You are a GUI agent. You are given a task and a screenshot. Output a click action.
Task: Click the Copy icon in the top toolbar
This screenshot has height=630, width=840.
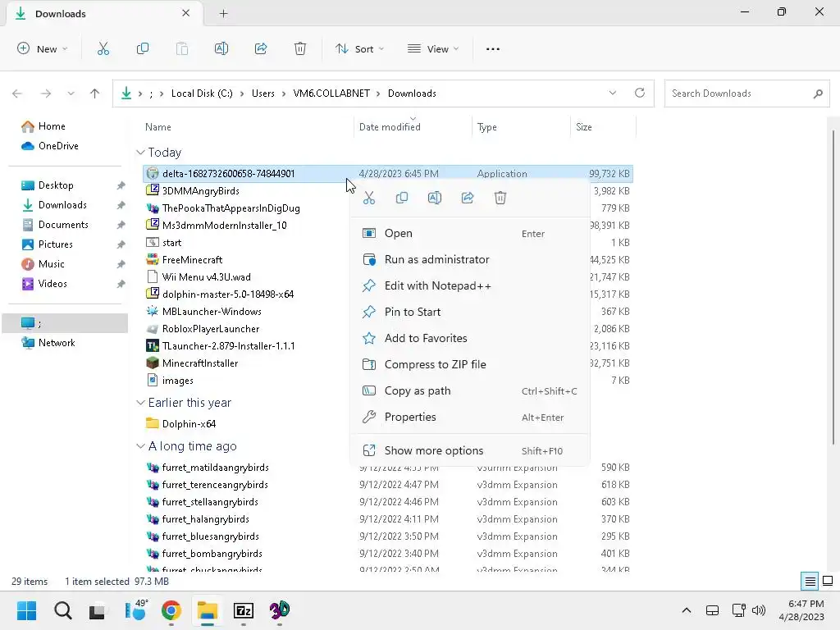(x=143, y=48)
